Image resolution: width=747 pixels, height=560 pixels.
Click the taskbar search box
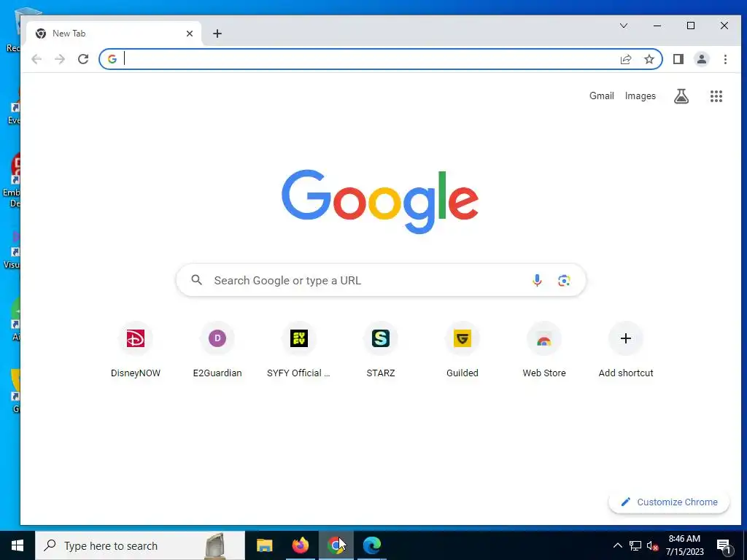pos(140,545)
